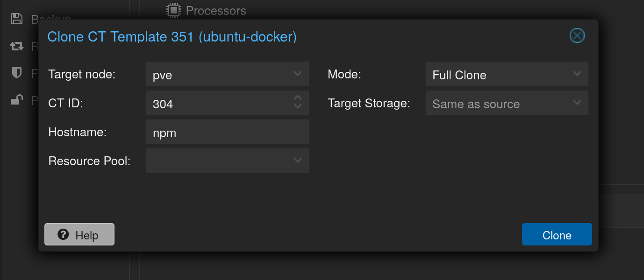644x280 pixels.
Task: Click the Hostname field containing npm
Action: click(x=227, y=132)
